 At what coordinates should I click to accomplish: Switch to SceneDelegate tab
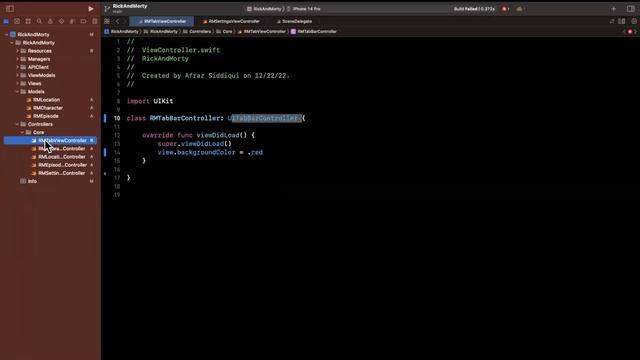tap(294, 21)
